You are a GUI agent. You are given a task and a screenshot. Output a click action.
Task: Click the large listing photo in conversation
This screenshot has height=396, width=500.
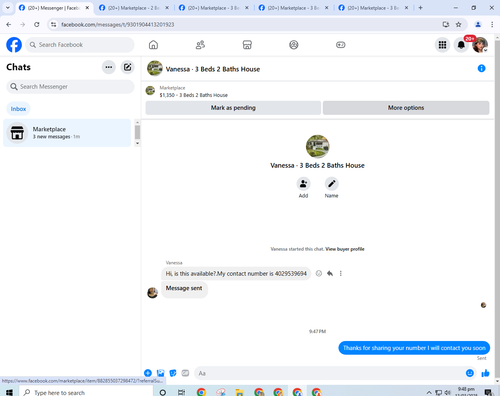click(317, 146)
